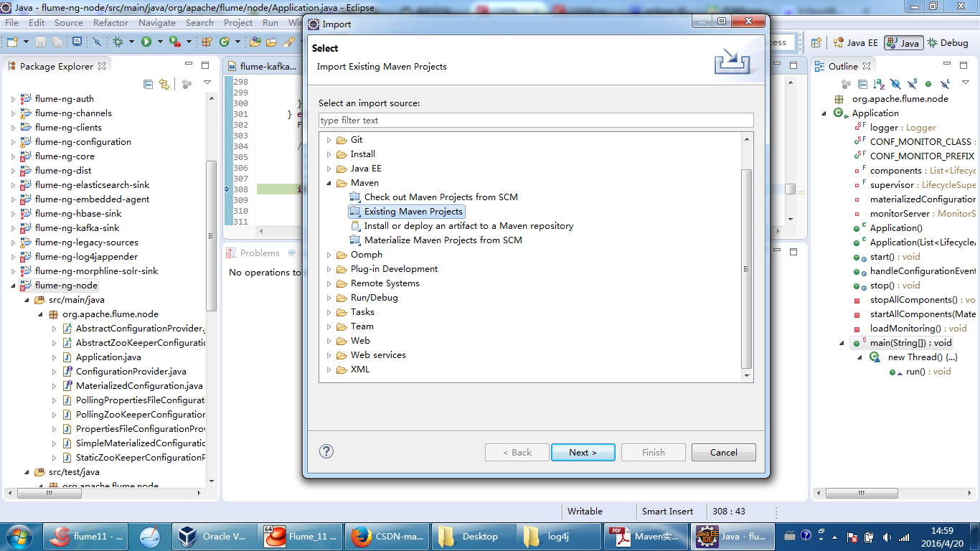Click the Open Type folder icon
This screenshot has height=551, width=980.
point(255,42)
